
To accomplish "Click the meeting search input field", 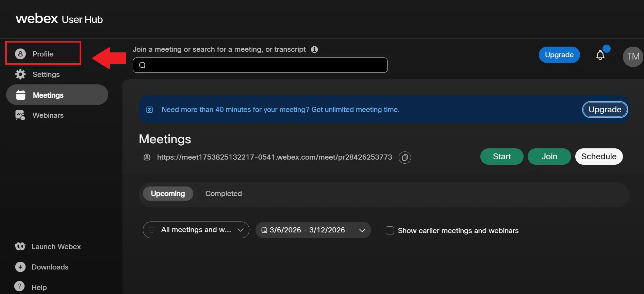I will 260,65.
